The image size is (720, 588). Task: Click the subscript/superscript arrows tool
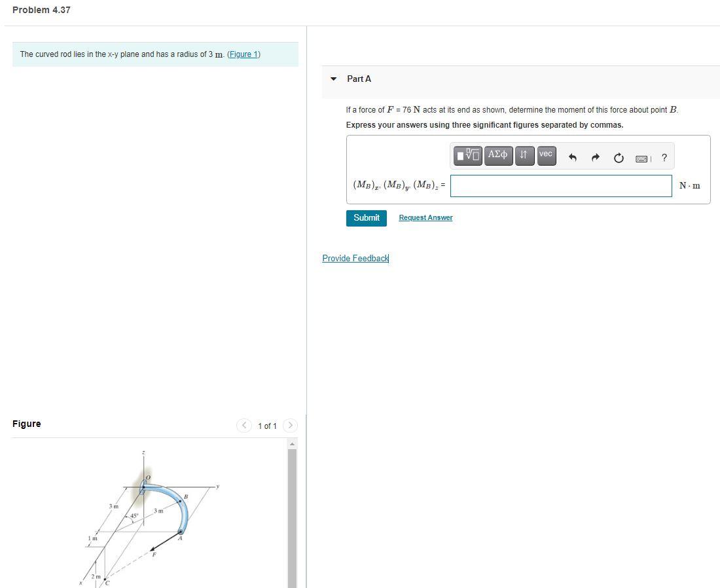point(524,155)
